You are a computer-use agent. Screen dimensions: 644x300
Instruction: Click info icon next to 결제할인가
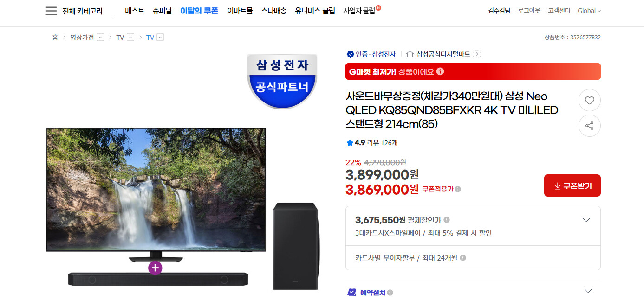coord(447,220)
